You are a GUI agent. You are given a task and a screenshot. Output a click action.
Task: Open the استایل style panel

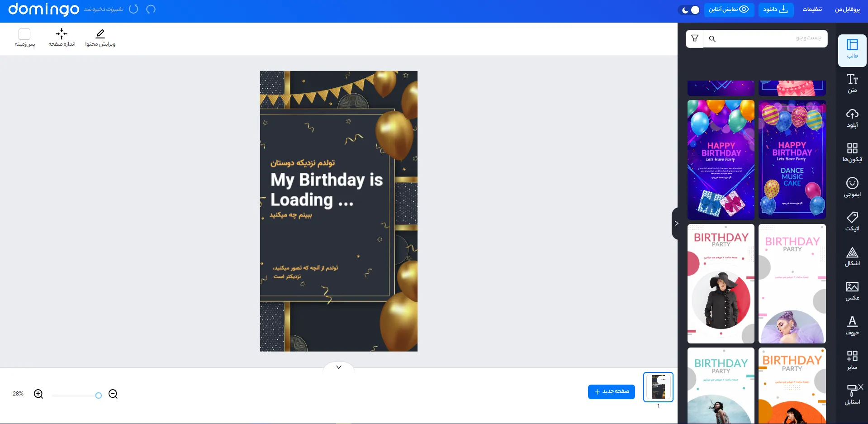click(x=852, y=395)
